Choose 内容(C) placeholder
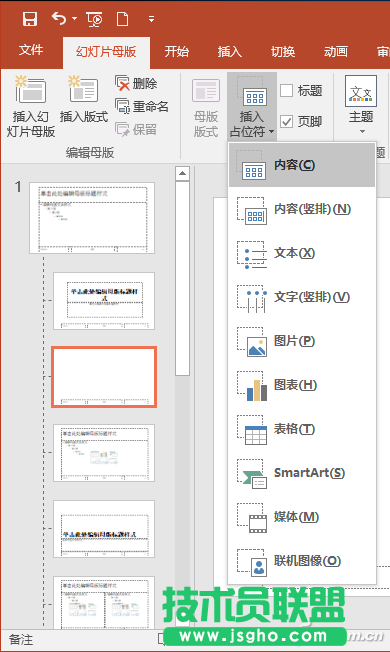The image size is (390, 652). (x=302, y=165)
